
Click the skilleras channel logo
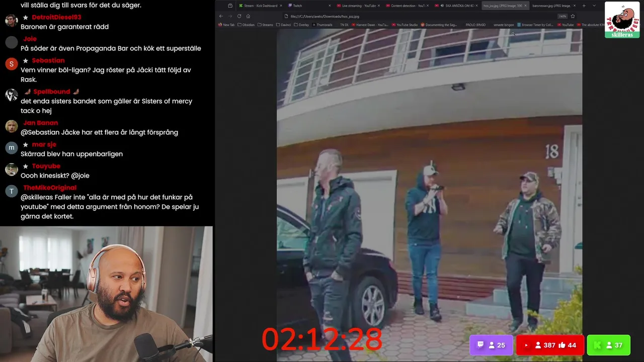pyautogui.click(x=622, y=20)
